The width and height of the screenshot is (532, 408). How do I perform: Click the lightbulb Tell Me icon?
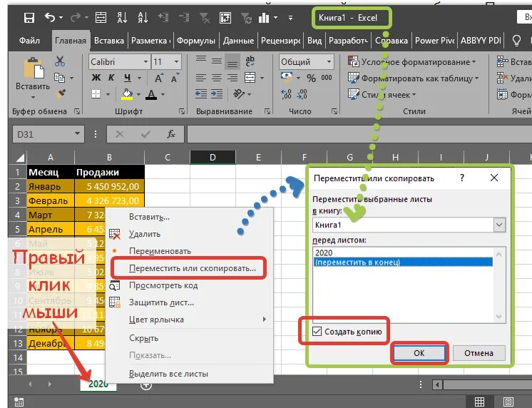coord(516,41)
